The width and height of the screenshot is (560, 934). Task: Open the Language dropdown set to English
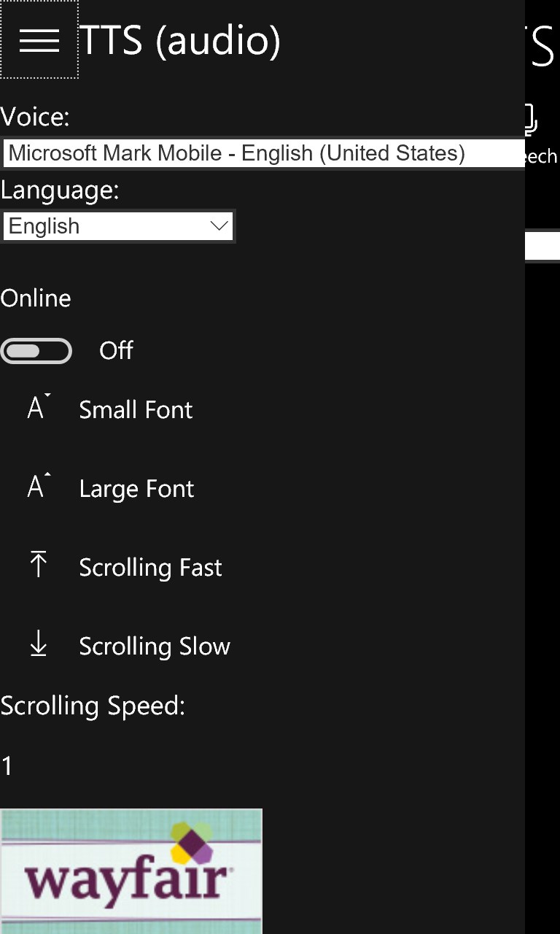pos(117,226)
